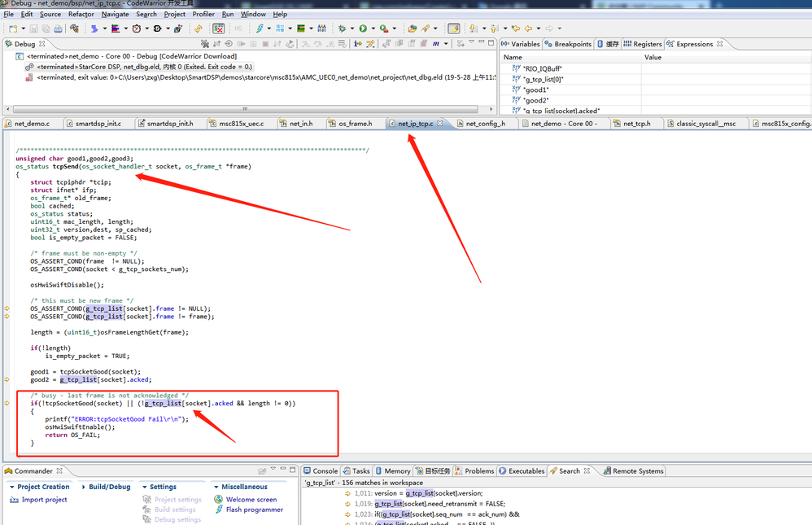812x525 pixels.
Task: Click the Print toolbar icon
Action: [x=58, y=28]
